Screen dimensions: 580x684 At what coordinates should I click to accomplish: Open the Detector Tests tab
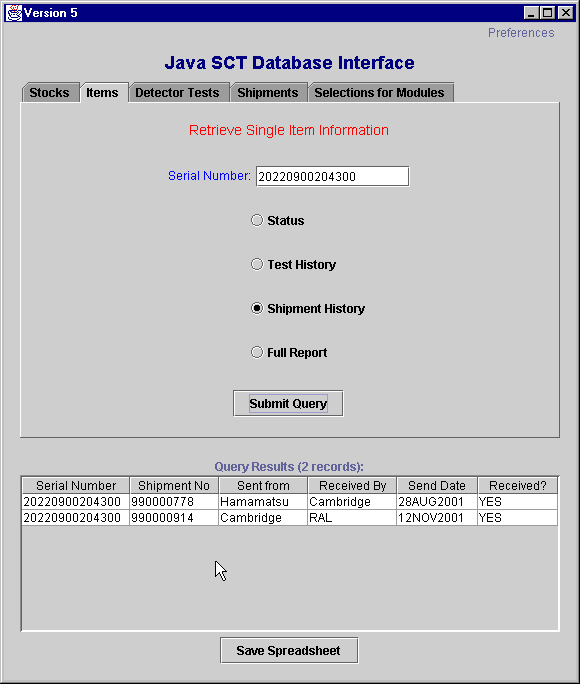[177, 92]
